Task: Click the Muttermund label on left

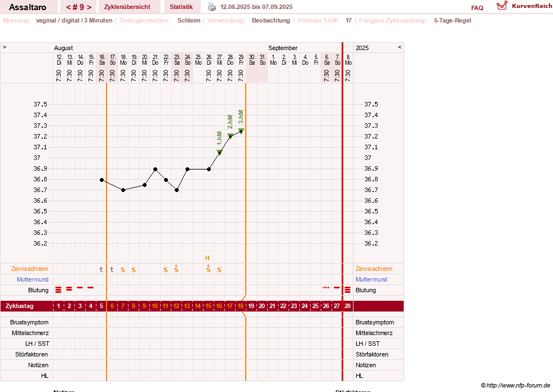Action: pyautogui.click(x=33, y=279)
